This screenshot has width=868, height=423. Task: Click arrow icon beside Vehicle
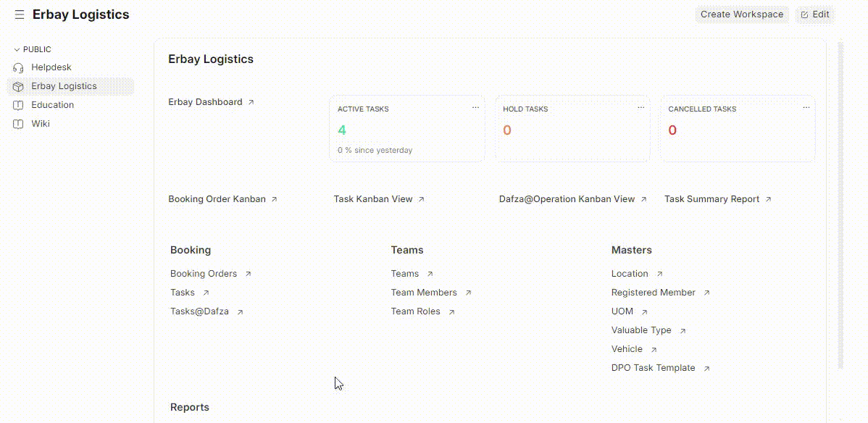pyautogui.click(x=654, y=349)
